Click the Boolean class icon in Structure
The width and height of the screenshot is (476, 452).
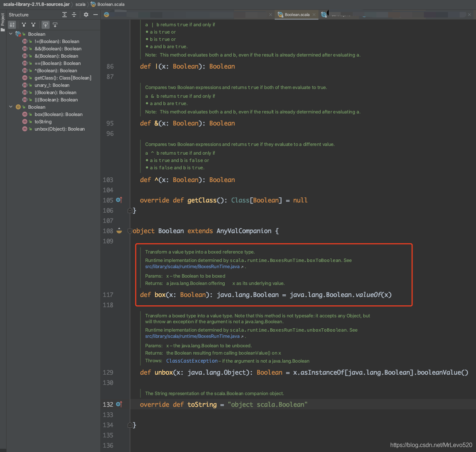[18, 34]
